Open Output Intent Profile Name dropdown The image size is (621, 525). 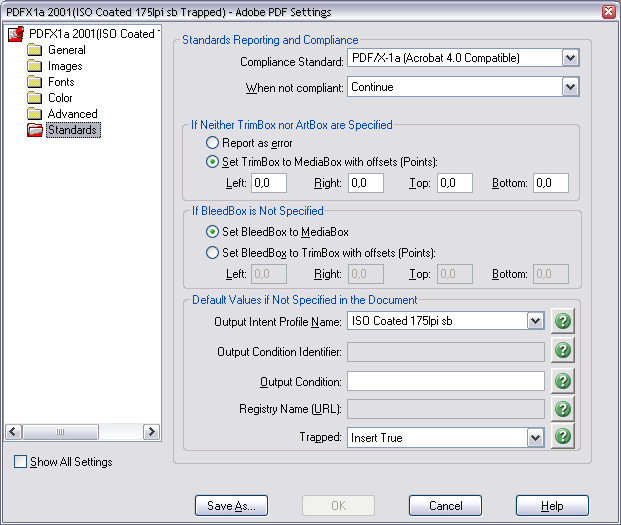point(535,321)
